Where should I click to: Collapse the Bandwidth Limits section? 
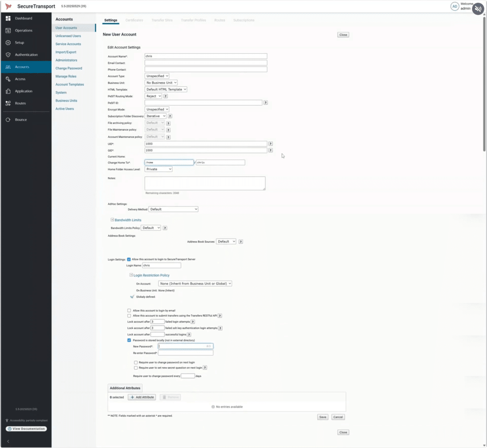pyautogui.click(x=112, y=220)
